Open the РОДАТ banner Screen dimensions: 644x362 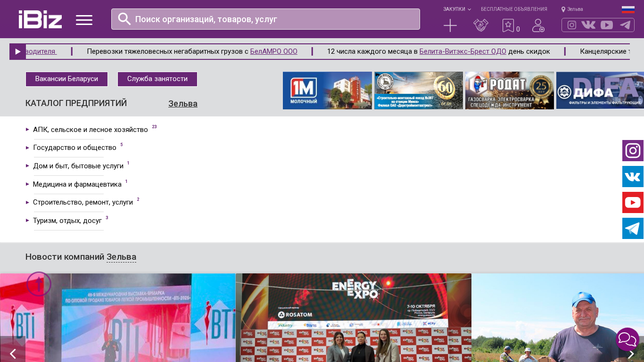click(x=510, y=90)
